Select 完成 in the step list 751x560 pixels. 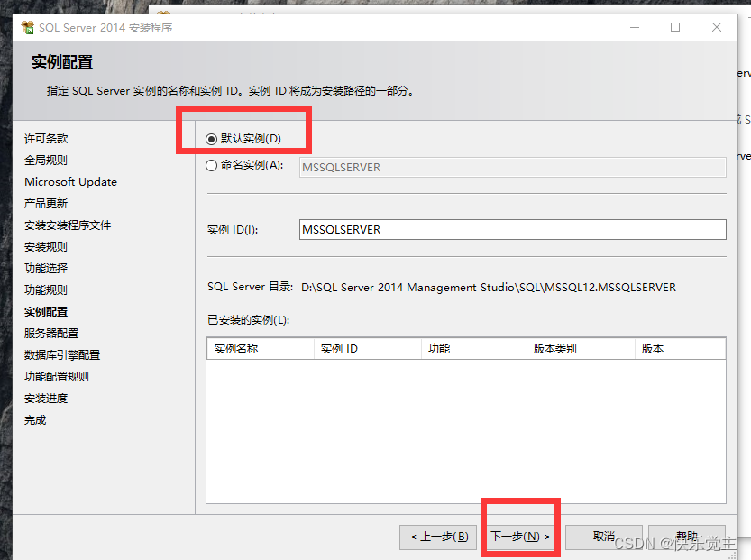pos(35,420)
